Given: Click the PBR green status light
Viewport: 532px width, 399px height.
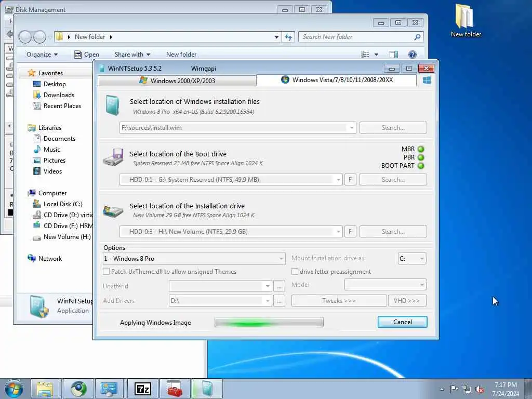Looking at the screenshot, I should [x=421, y=157].
